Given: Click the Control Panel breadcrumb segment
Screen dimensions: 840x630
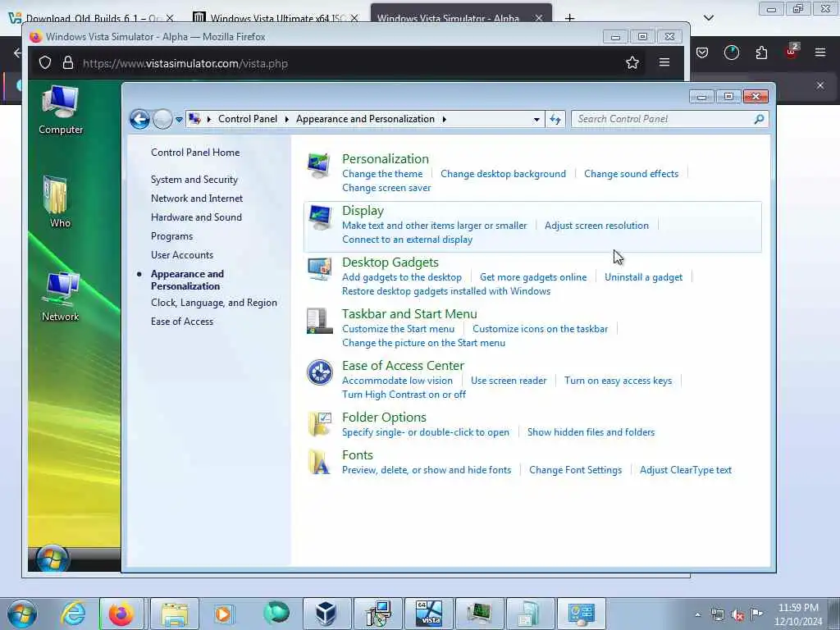Looking at the screenshot, I should (248, 119).
